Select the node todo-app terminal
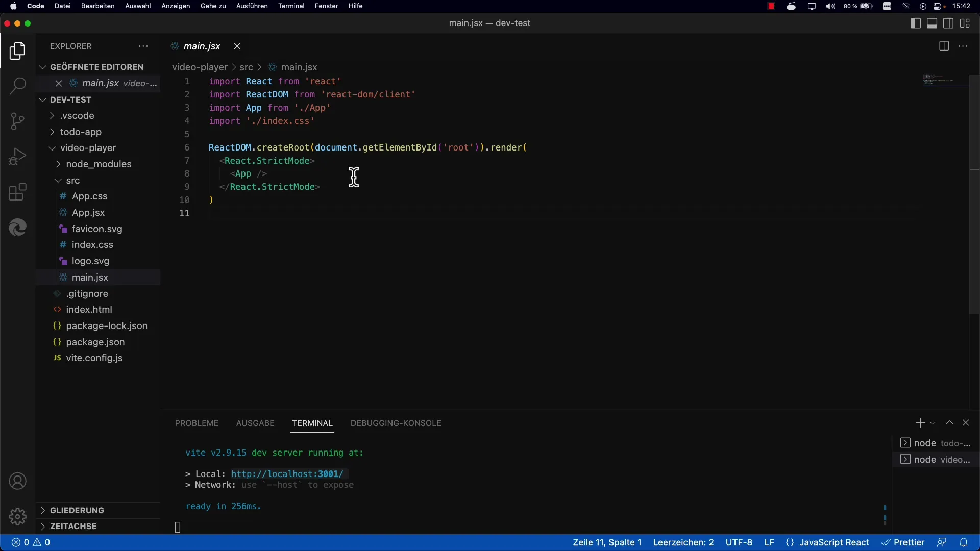This screenshot has width=980, height=551. coord(935,443)
